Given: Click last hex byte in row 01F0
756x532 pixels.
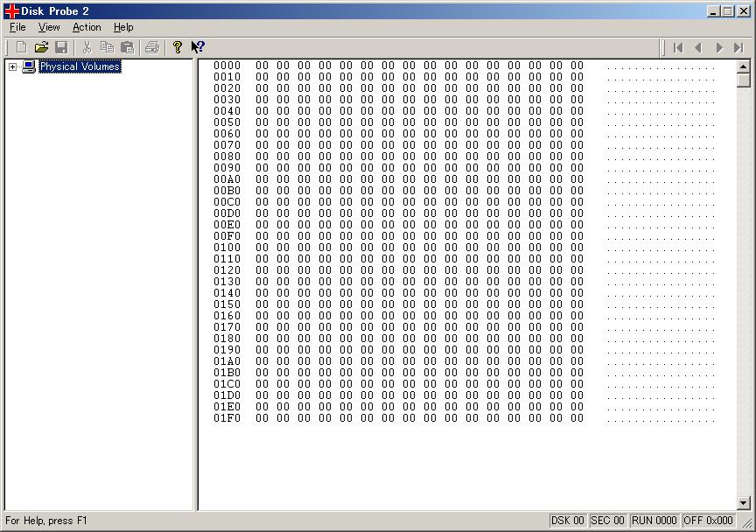Looking at the screenshot, I should pyautogui.click(x=577, y=418).
